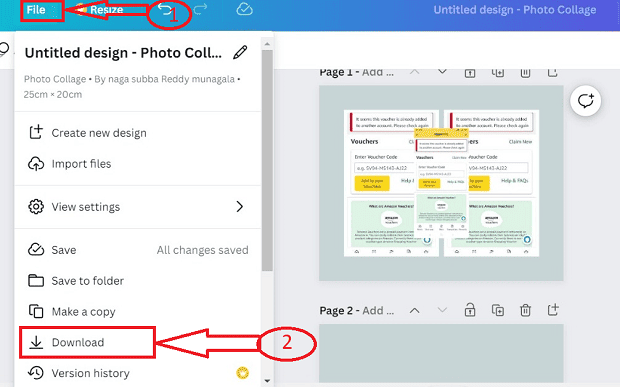Open the File menu

36,10
